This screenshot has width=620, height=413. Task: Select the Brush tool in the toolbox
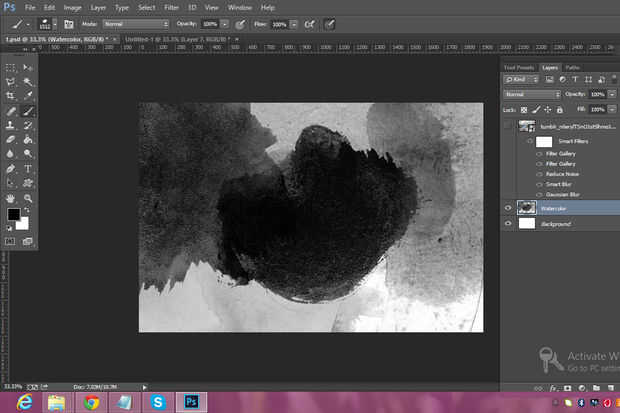tap(28, 111)
